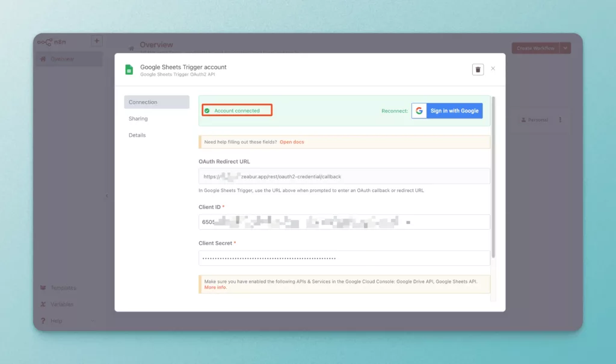The image size is (616, 364).
Task: Click the dialog vertical scrollbar
Action: click(493, 177)
